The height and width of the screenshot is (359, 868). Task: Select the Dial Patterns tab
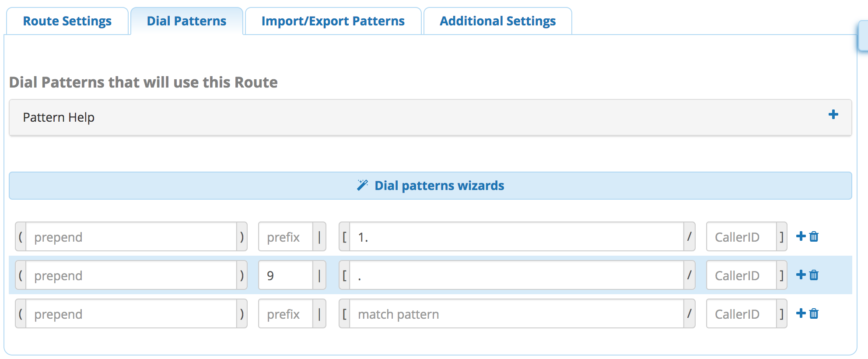pyautogui.click(x=187, y=21)
